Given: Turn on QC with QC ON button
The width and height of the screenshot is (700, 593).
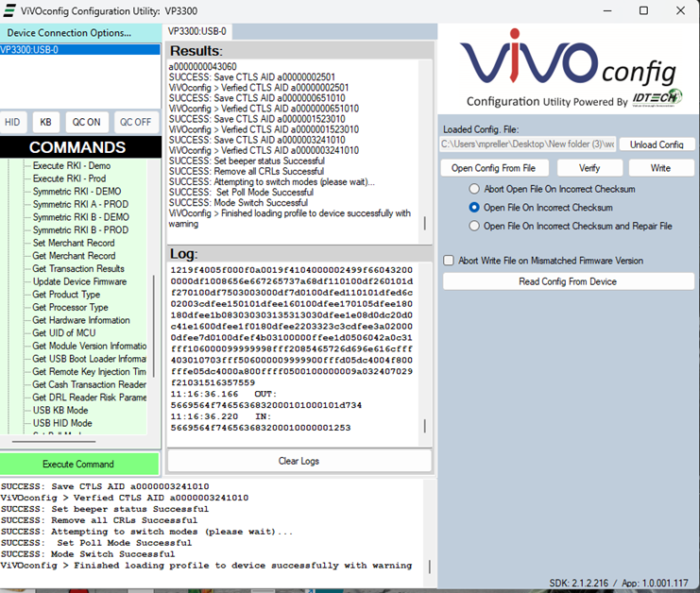Looking at the screenshot, I should (87, 122).
